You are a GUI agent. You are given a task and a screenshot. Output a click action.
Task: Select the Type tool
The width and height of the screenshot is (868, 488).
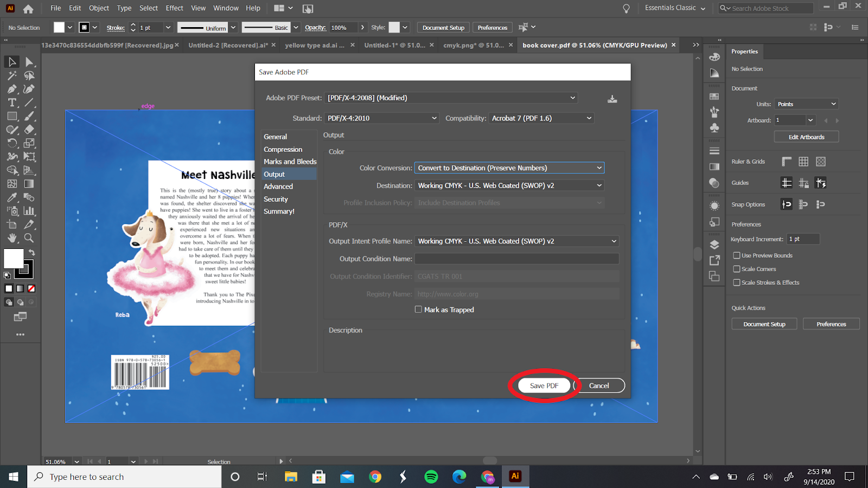12,102
